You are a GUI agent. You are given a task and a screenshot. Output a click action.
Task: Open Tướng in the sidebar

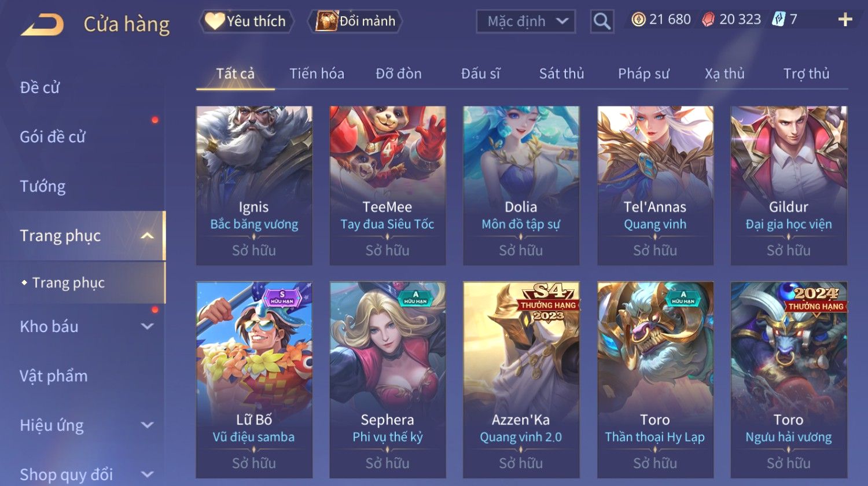click(43, 186)
